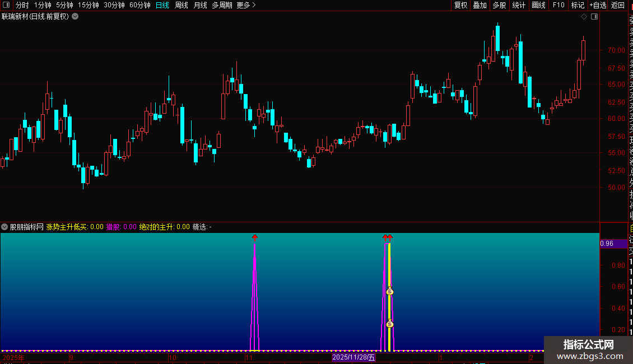Click the 标记 mark button
This screenshot has height=364, width=633.
coord(578,5)
